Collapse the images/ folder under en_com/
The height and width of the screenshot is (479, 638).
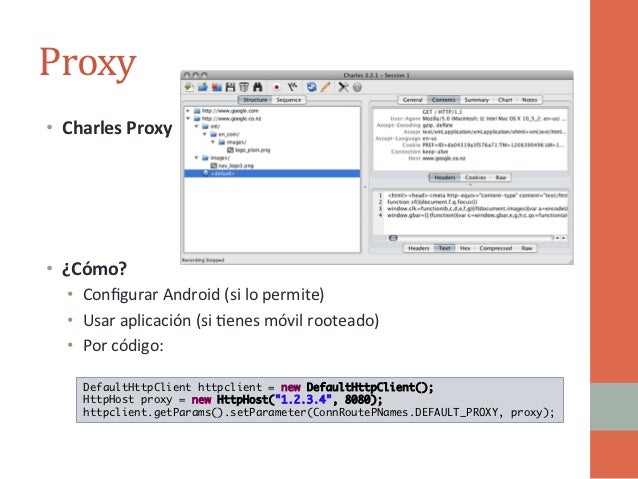(x=212, y=142)
